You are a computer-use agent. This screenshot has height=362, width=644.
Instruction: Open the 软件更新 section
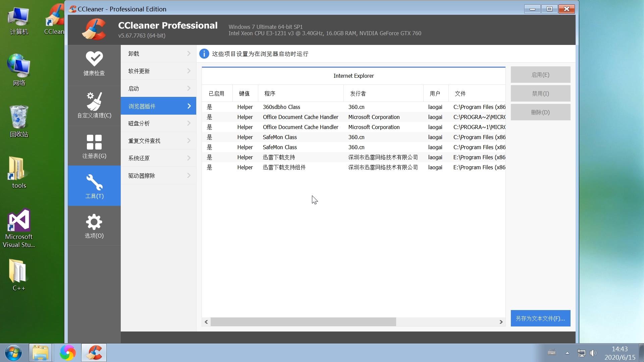(x=158, y=71)
